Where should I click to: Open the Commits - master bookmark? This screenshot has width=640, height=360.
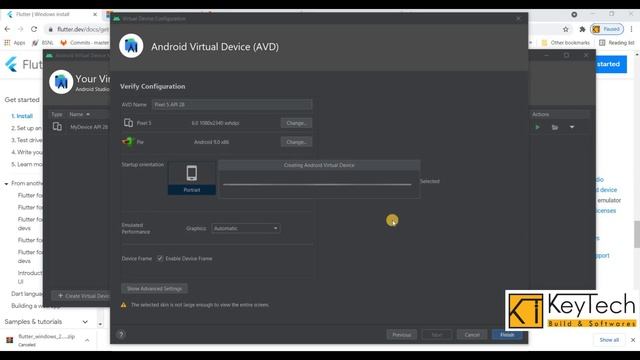point(84,42)
